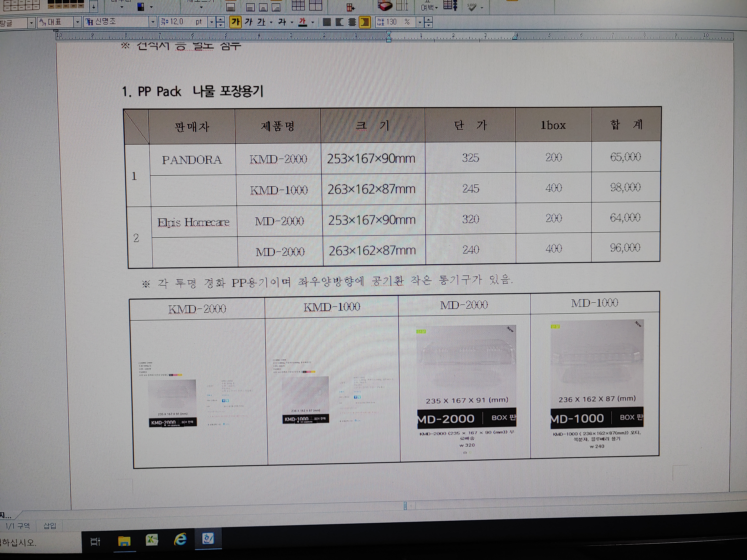Open the line spacing 130% dropdown
This screenshot has height=560, width=747.
(420, 22)
